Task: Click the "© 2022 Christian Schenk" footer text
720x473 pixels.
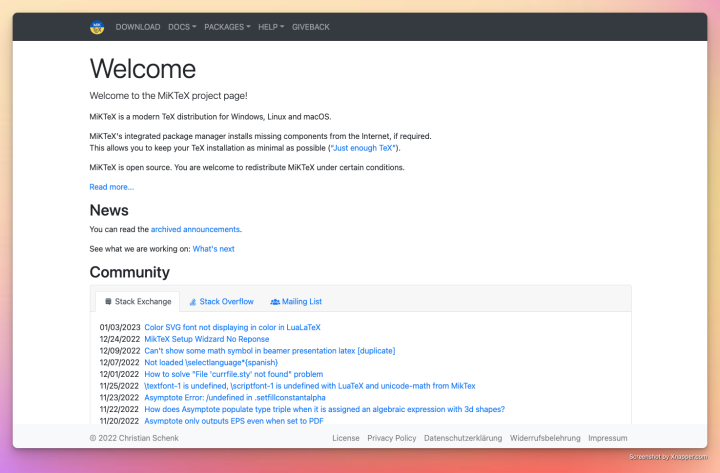Action: (x=134, y=438)
